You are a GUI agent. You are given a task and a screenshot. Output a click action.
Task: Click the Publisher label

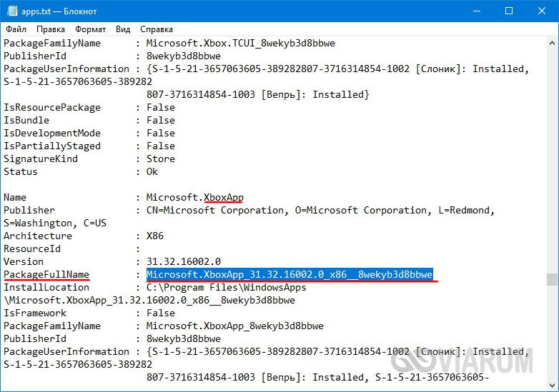29,210
